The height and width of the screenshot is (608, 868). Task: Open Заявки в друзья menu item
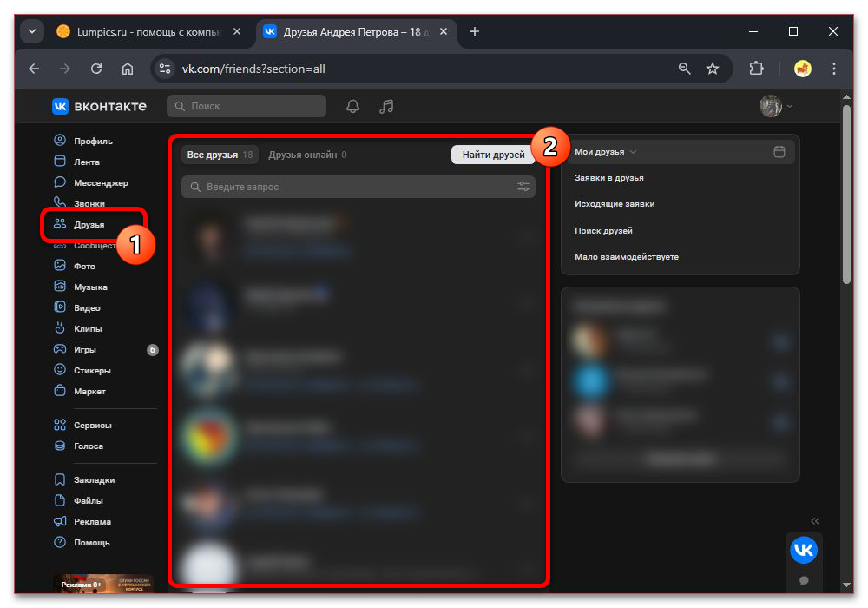[609, 178]
